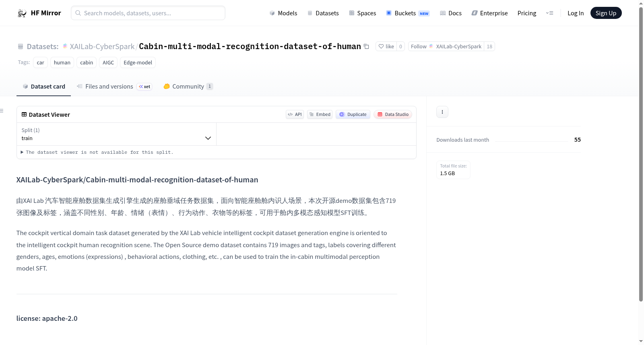Click the XAILab-CyberSpark avatar beside Datasets

coord(65,46)
